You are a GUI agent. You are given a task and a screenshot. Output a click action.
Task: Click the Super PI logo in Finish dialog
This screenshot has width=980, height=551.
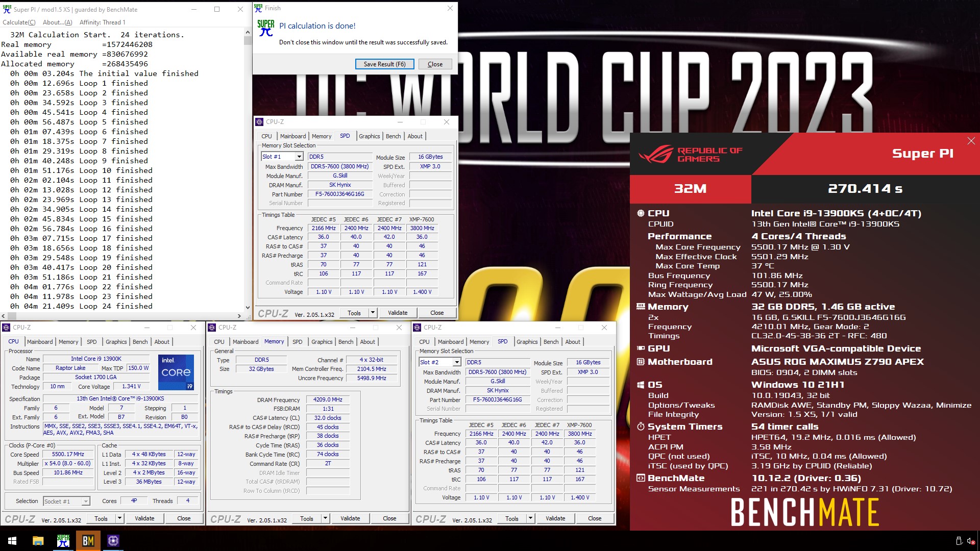tap(266, 28)
